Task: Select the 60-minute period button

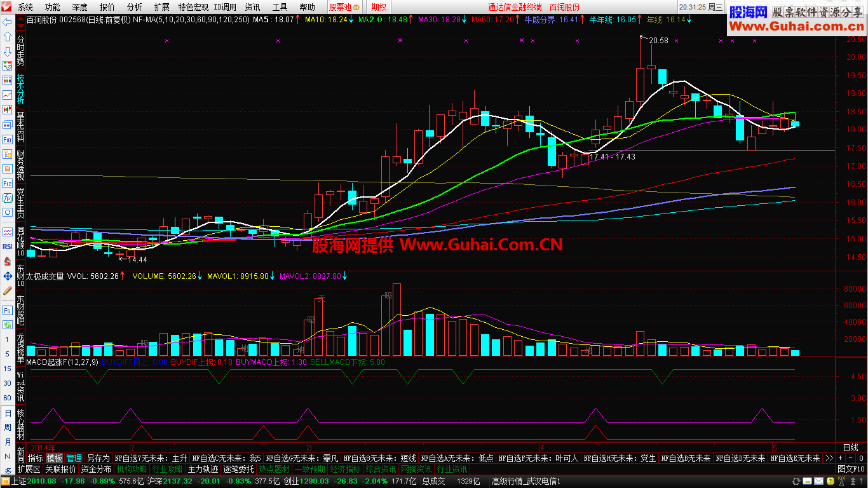Action: coord(7,398)
